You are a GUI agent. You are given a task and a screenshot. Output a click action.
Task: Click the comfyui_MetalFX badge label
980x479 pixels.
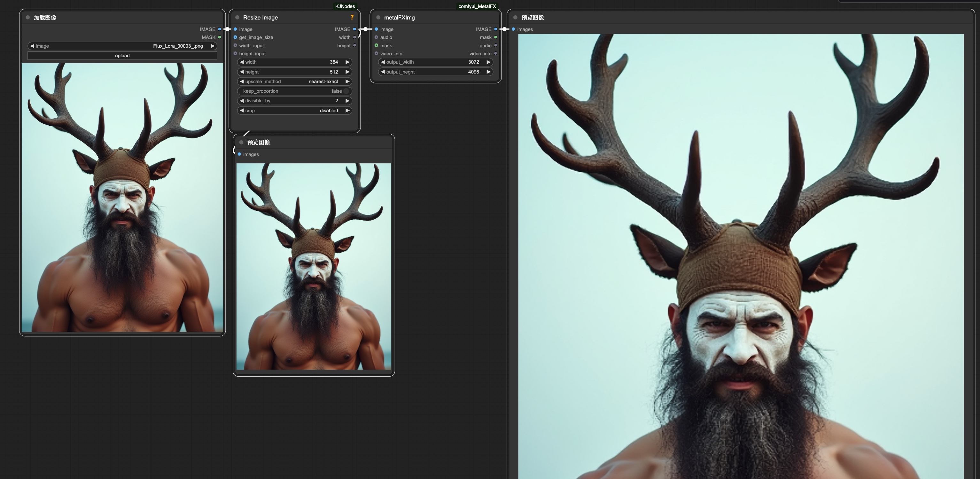pos(477,6)
